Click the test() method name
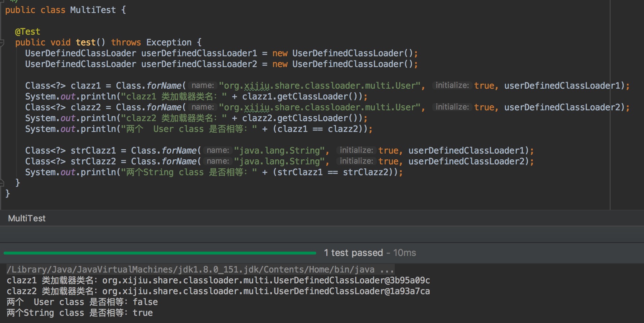This screenshot has height=323, width=644. pyautogui.click(x=86, y=43)
